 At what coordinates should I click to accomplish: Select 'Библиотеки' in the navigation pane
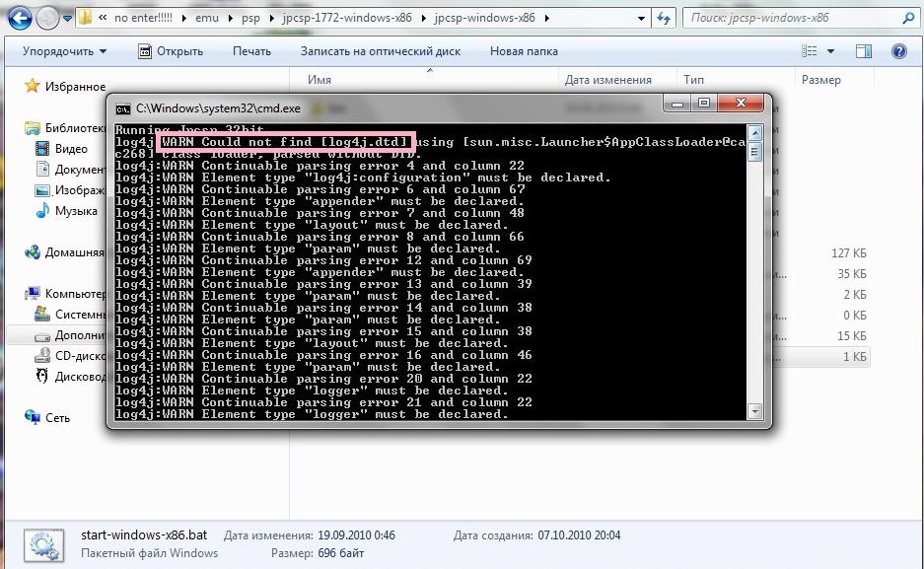pyautogui.click(x=75, y=128)
